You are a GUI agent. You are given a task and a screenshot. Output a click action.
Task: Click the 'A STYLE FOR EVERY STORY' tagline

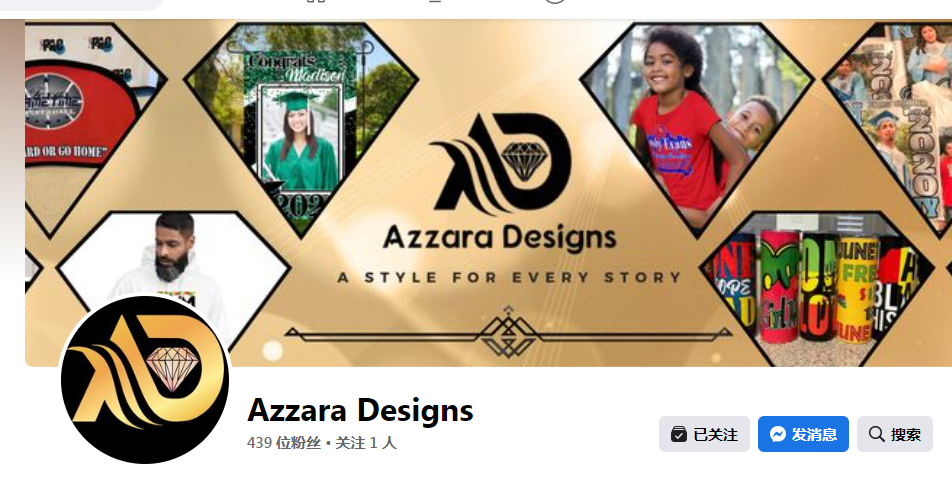pos(509,278)
